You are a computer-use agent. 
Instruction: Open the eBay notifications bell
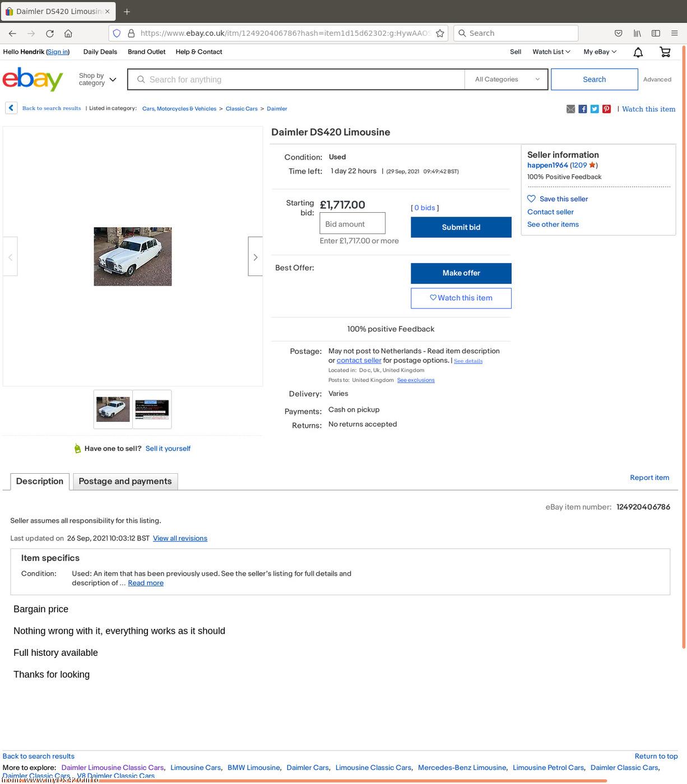point(638,52)
